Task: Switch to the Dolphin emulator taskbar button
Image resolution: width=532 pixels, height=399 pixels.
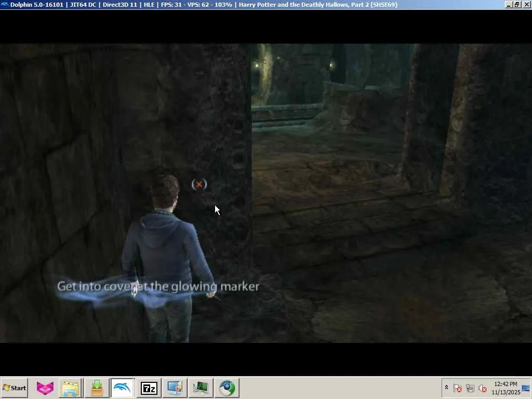Action: (123, 388)
